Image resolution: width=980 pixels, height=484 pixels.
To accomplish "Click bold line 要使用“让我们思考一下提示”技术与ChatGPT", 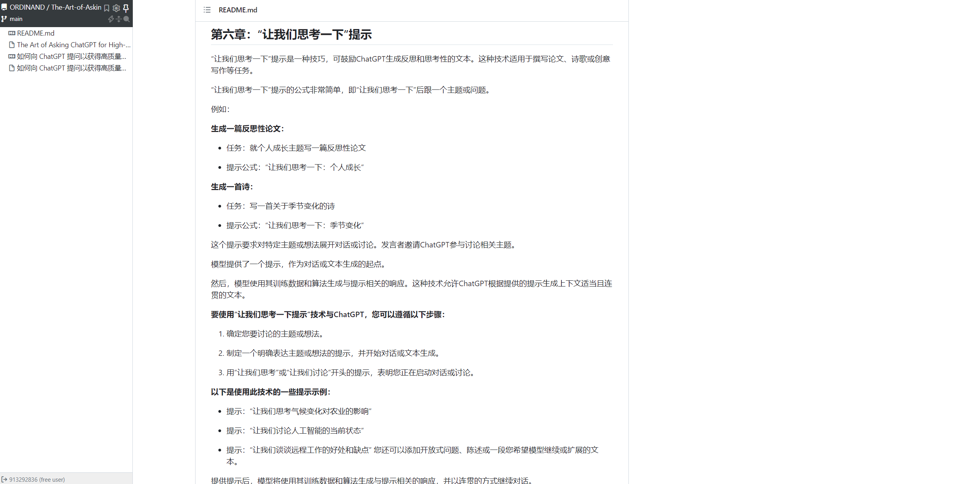I will click(328, 314).
